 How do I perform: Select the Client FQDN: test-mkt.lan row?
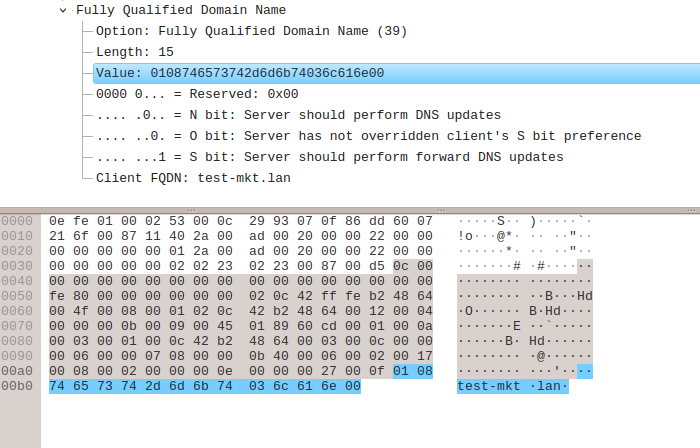click(x=193, y=178)
